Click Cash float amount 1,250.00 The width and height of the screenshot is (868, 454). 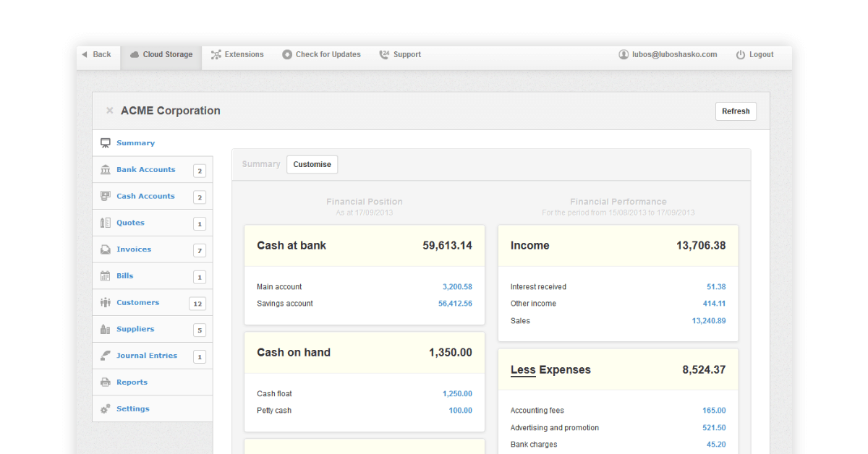(457, 394)
